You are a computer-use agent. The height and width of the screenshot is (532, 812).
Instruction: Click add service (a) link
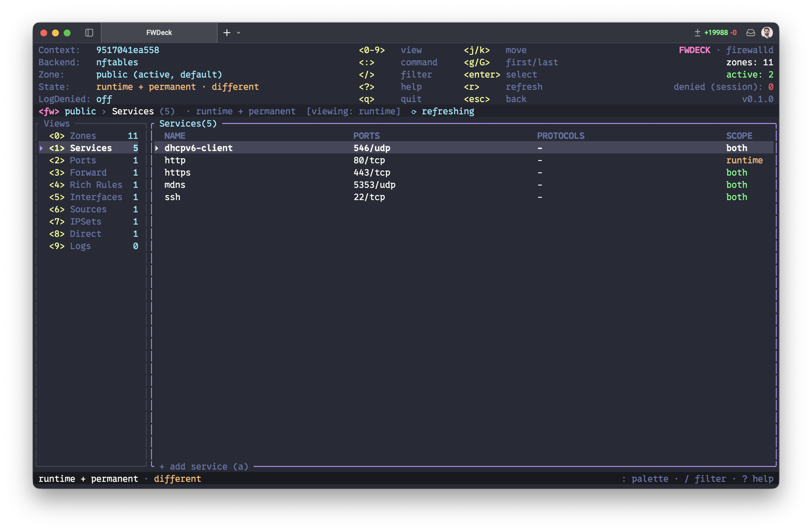[x=204, y=466]
